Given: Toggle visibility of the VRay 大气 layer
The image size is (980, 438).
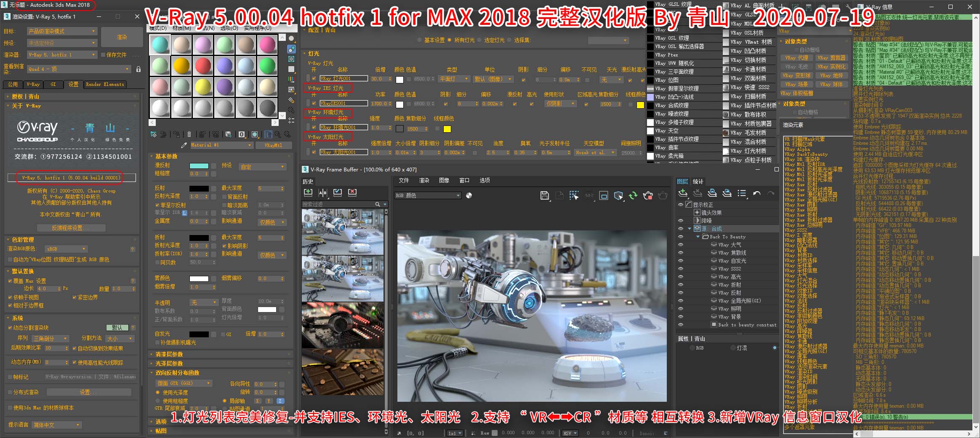Looking at the screenshot, I should (x=681, y=245).
